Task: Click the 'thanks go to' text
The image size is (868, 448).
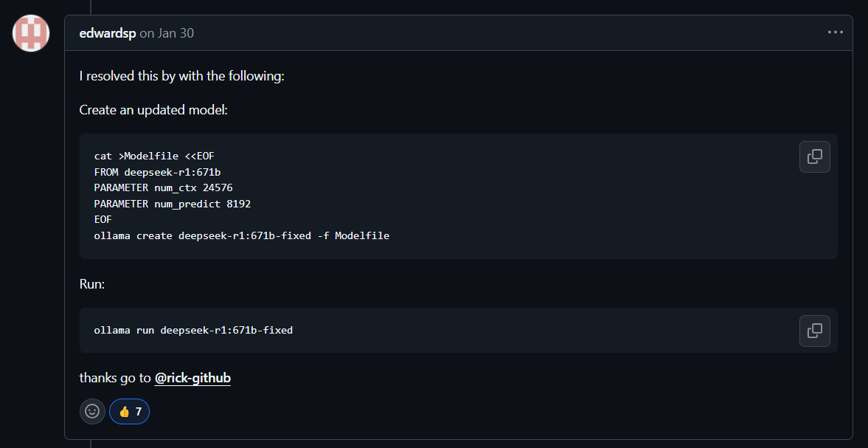Action: pos(115,378)
